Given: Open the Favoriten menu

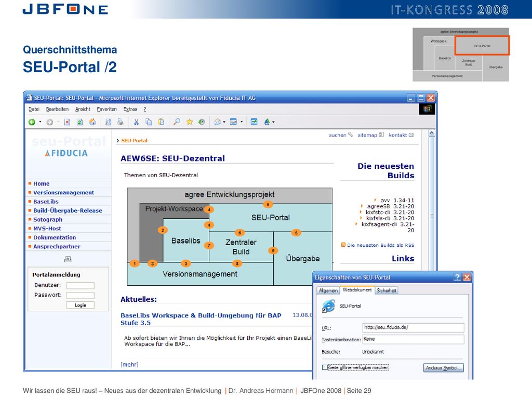Looking at the screenshot, I should point(107,109).
